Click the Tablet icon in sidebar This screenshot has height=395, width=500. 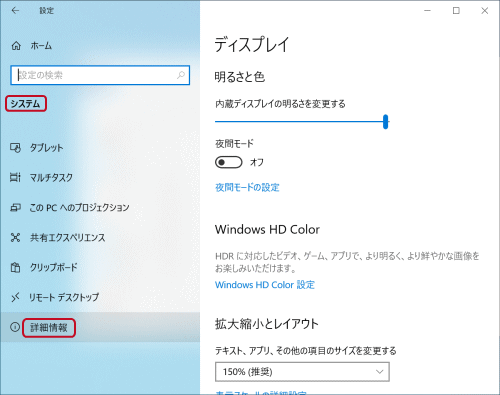pyautogui.click(x=15, y=148)
